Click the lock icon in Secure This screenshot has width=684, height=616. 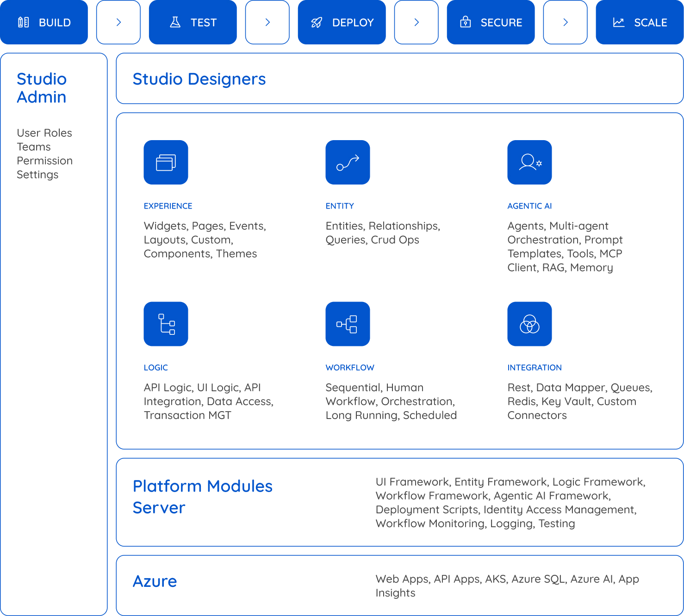(x=465, y=22)
